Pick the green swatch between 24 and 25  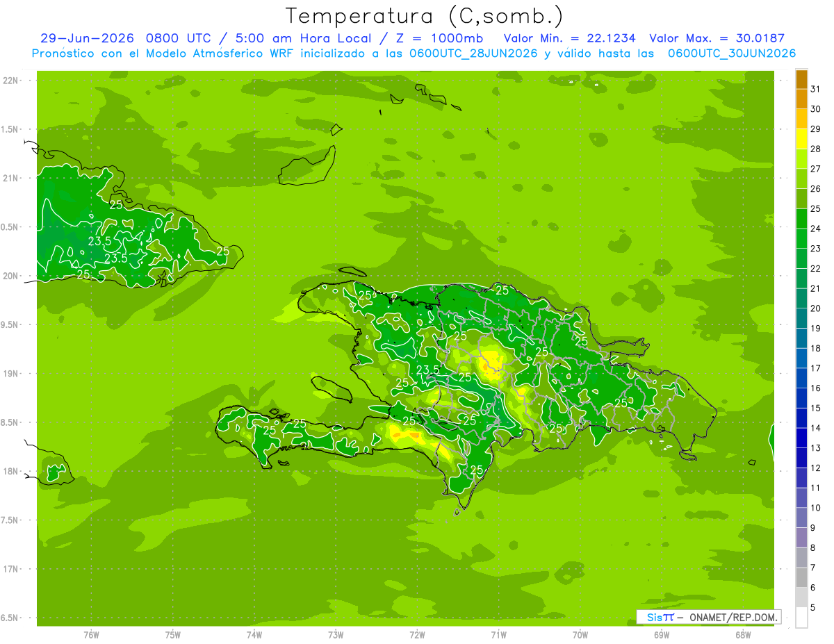pyautogui.click(x=801, y=219)
